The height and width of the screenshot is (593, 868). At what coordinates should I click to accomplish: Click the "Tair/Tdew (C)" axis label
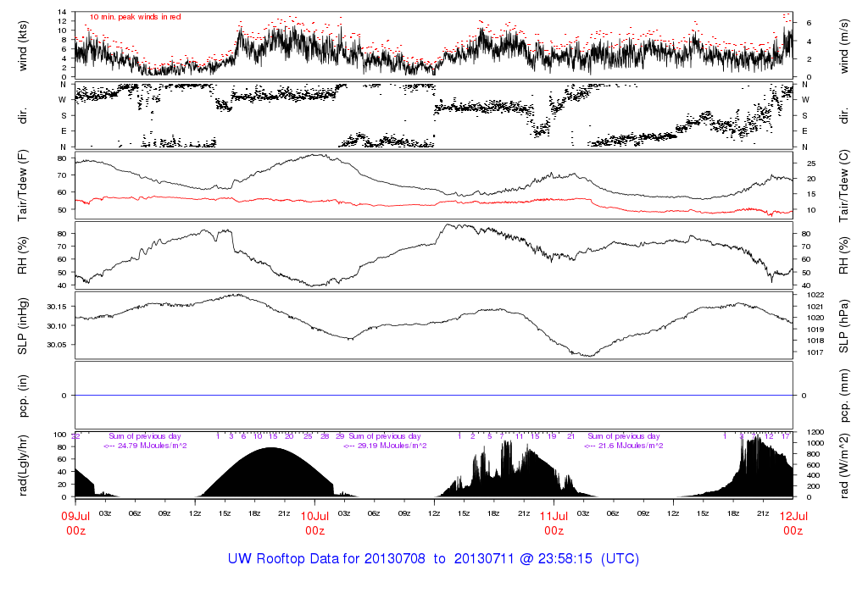[x=843, y=186]
